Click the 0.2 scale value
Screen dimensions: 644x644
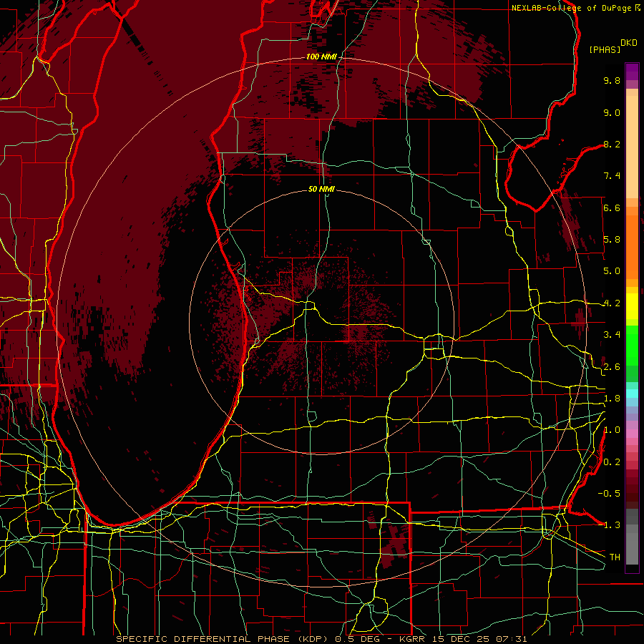(x=612, y=462)
